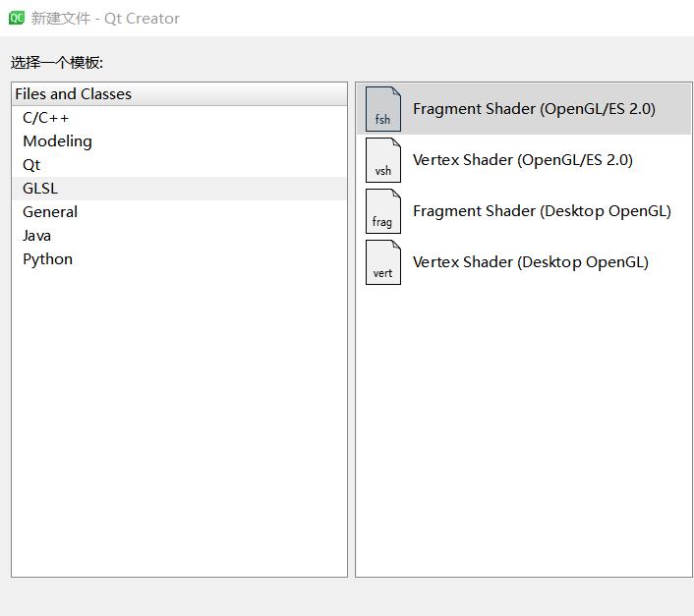Click the vert file icon
The image size is (694, 616).
click(382, 262)
